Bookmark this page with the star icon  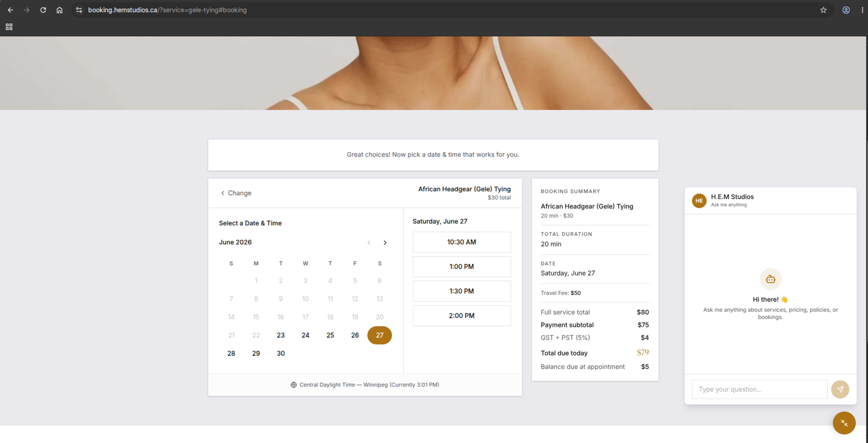[x=823, y=10]
